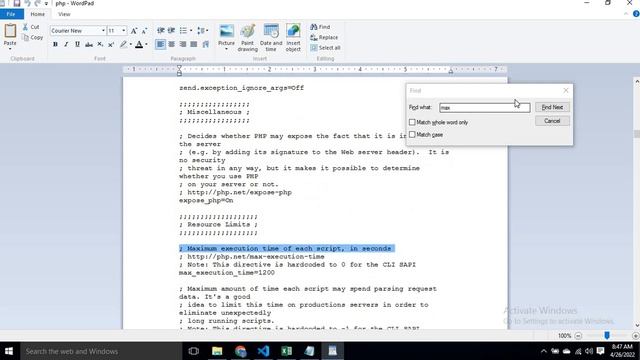Insert a Picture
Viewport: 640px width, 360px height.
pos(226,33)
